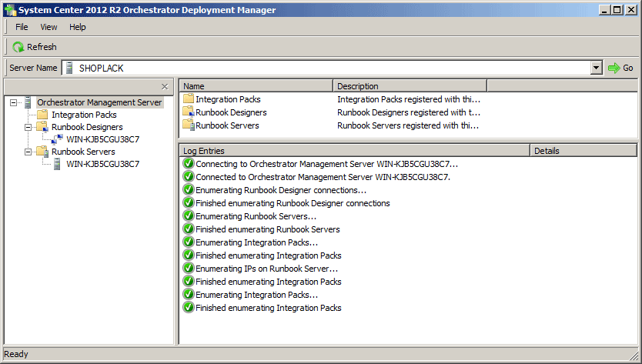The image size is (642, 364).
Task: Click check icon for 'Enumerating Runbook Servers' entry
Action: (x=189, y=216)
